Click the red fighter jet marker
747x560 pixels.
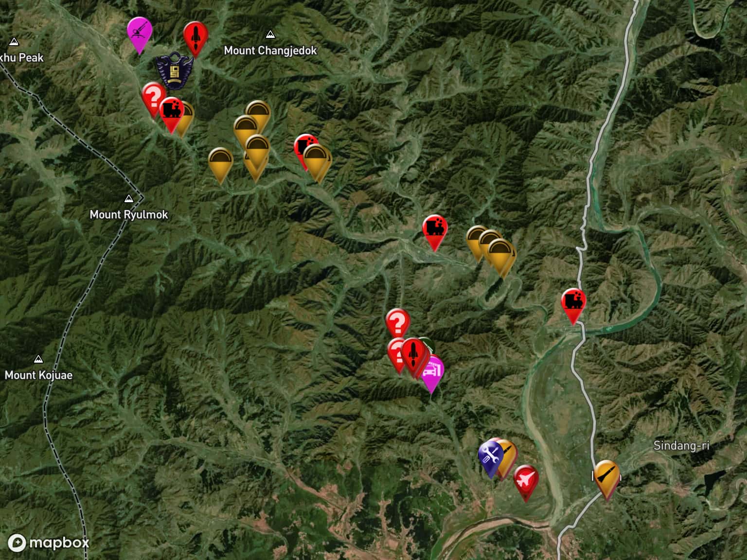point(526,479)
